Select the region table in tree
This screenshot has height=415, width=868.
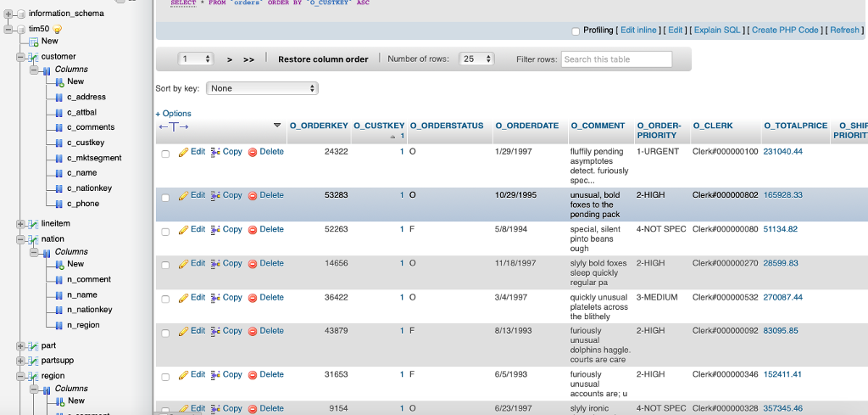tap(53, 376)
